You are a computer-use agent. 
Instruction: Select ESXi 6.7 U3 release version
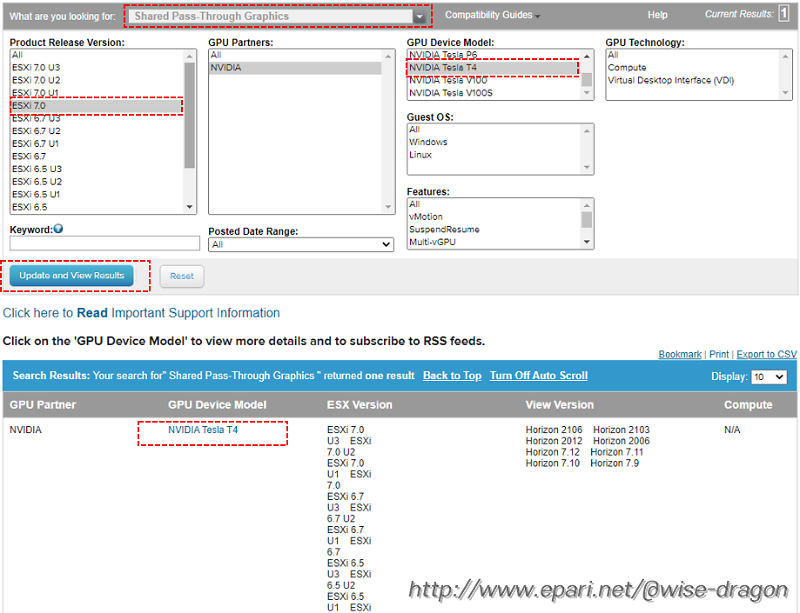click(97, 118)
